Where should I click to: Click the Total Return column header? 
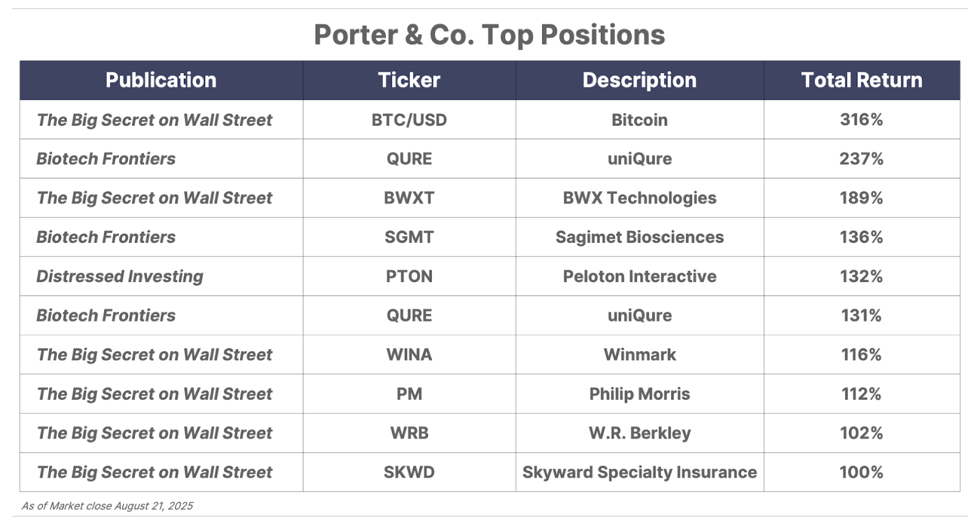[862, 80]
